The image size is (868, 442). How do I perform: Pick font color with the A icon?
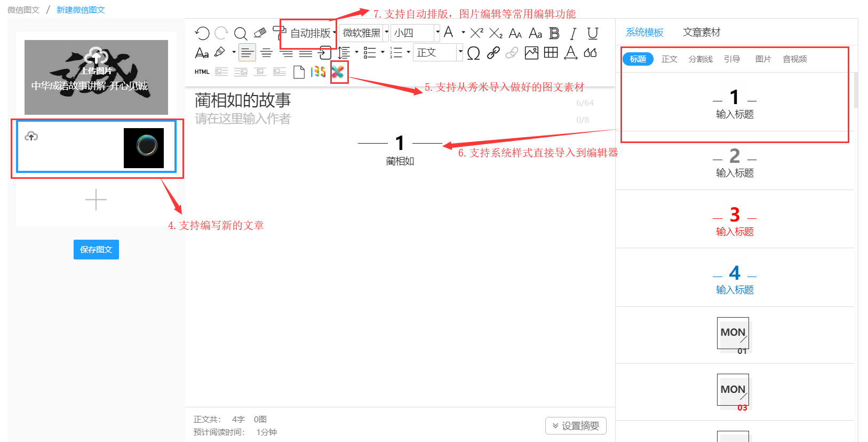[449, 33]
